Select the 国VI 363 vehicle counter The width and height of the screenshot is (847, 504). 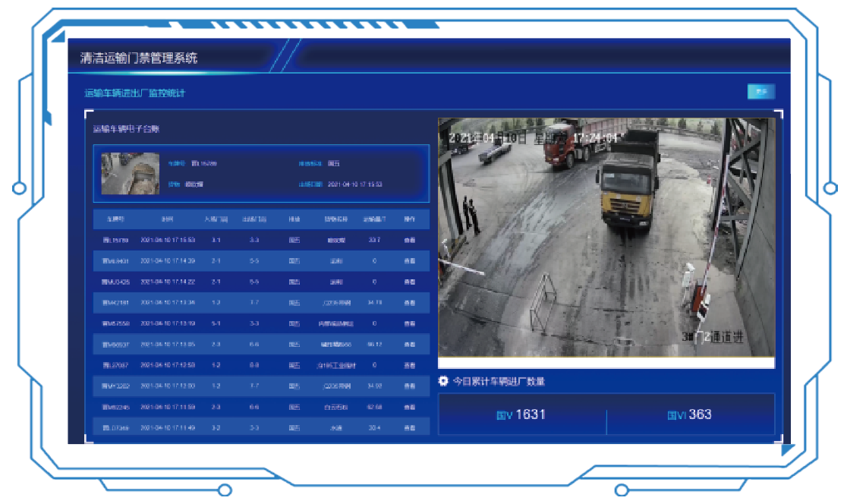[x=690, y=414]
